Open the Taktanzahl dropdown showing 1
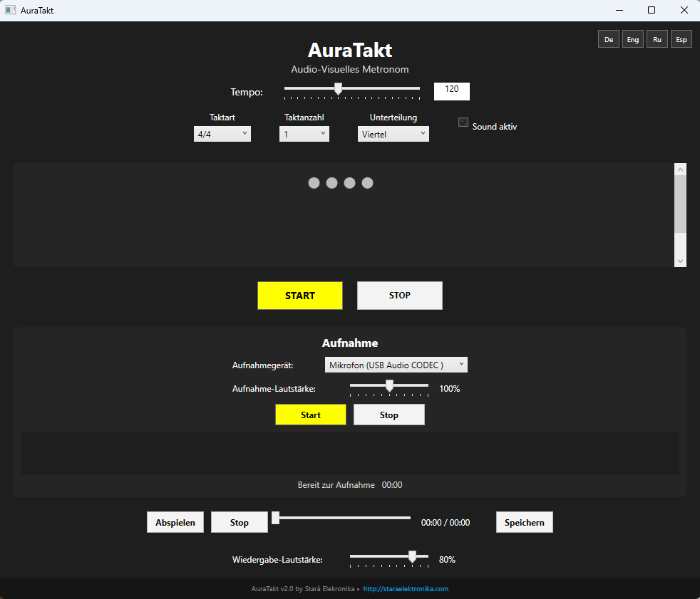The height and width of the screenshot is (599, 700). click(x=304, y=134)
